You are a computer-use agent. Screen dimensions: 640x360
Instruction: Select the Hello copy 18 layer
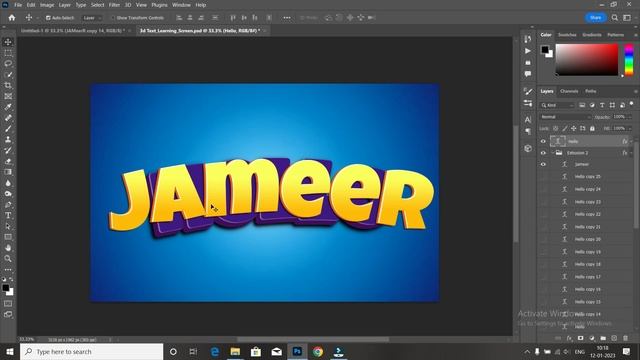pos(587,264)
